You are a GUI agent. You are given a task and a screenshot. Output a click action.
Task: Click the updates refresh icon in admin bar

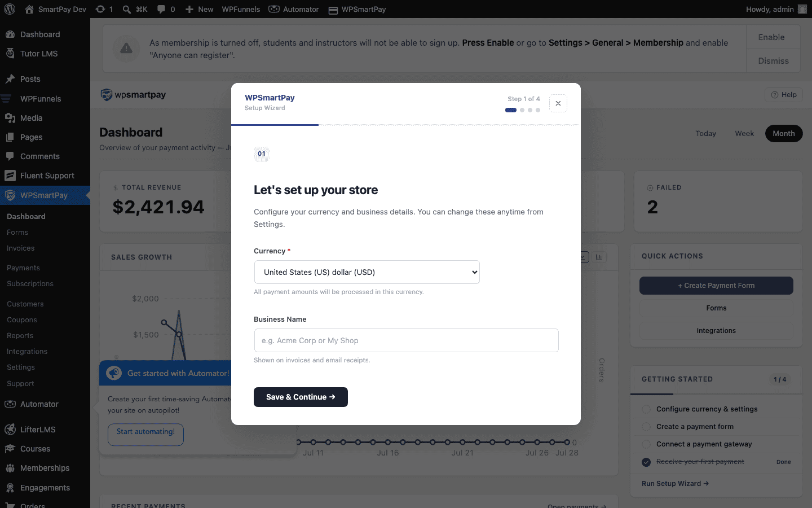[x=100, y=9]
